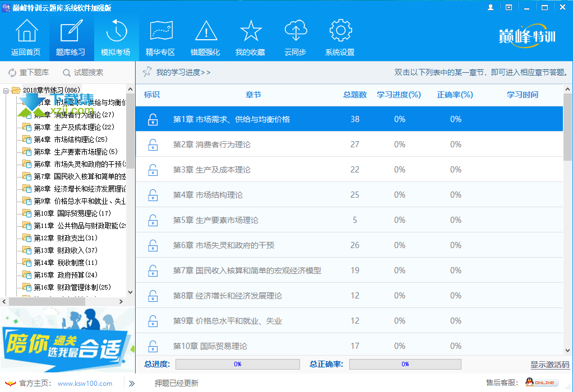The height and width of the screenshot is (392, 573).
Task: Open 题库练习 practice section
Action: click(x=71, y=38)
